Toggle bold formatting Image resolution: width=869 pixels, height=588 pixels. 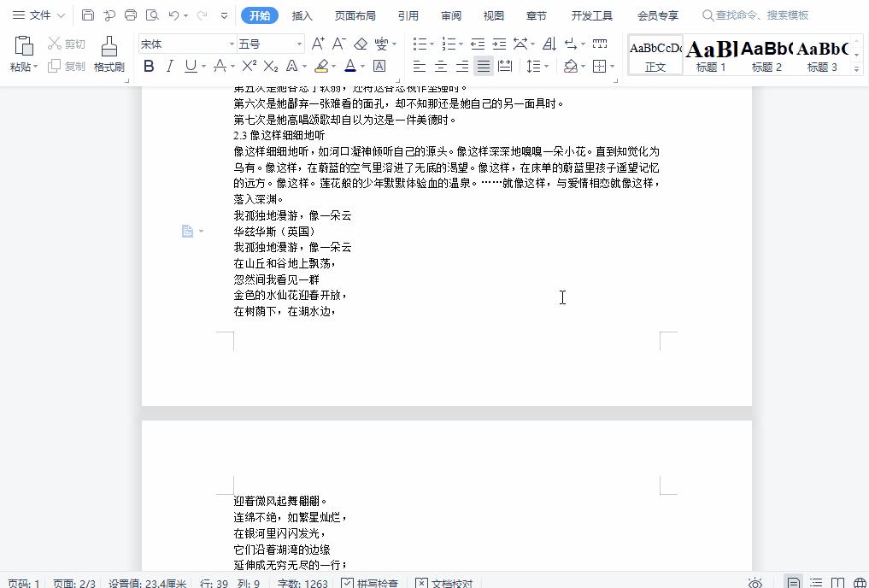[x=150, y=66]
